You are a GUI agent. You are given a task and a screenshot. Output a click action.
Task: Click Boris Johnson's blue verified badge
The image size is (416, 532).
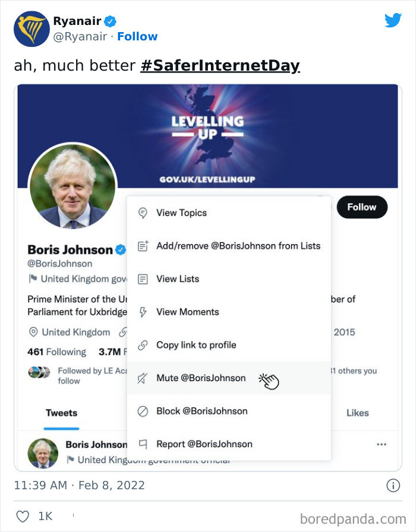click(x=120, y=250)
